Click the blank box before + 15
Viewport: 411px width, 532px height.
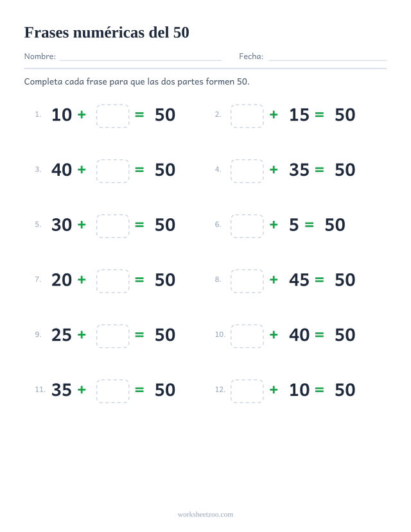[247, 116]
